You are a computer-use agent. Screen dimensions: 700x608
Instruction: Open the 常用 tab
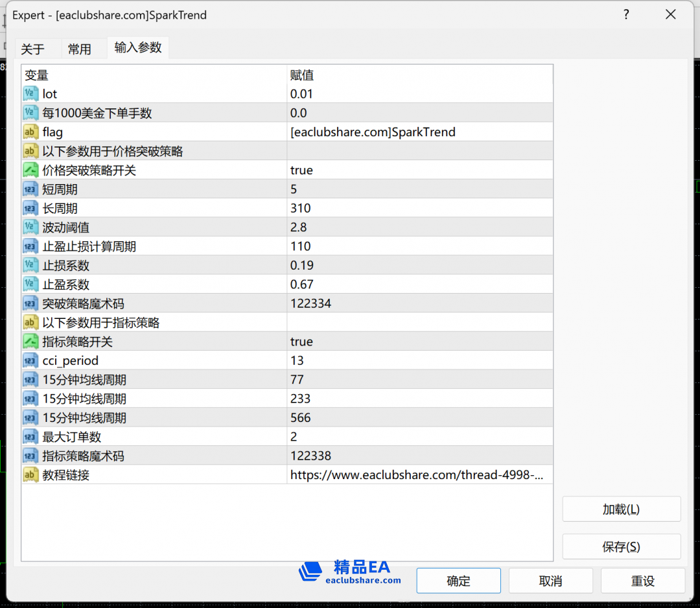80,49
